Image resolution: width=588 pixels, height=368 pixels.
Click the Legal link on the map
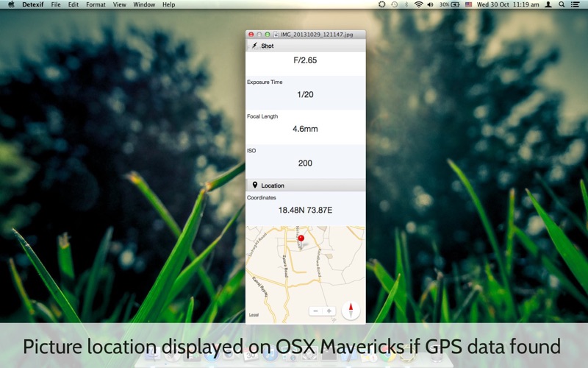coord(254,315)
